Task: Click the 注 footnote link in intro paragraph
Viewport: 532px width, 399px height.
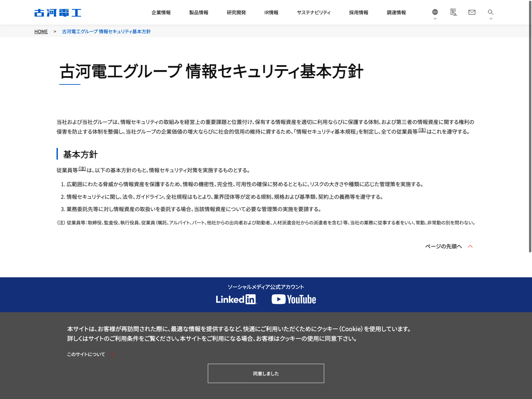Action: [x=422, y=130]
